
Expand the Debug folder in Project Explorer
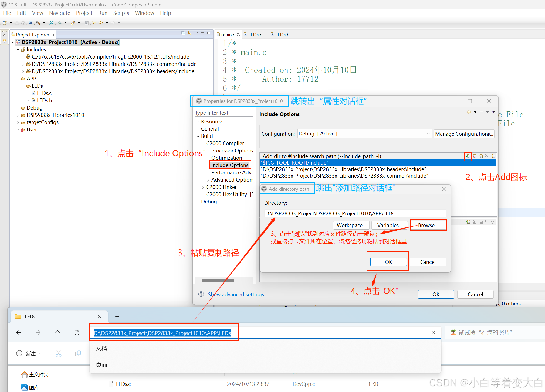18,108
